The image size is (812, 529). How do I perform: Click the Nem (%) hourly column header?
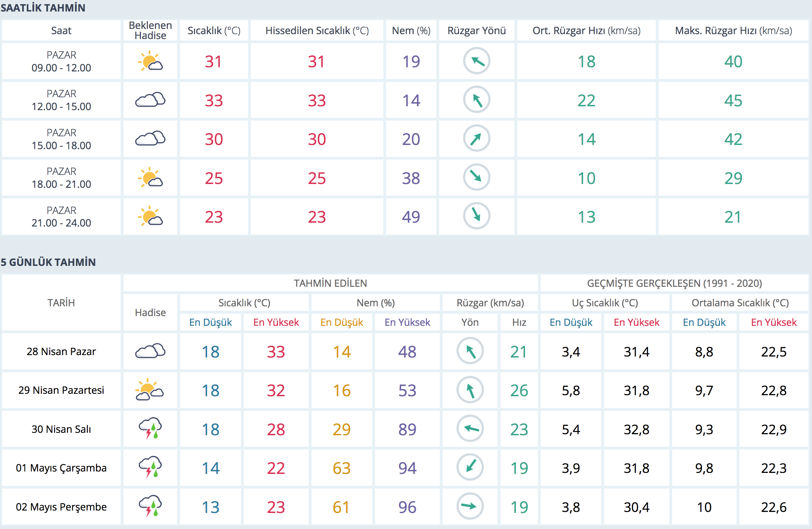click(411, 31)
